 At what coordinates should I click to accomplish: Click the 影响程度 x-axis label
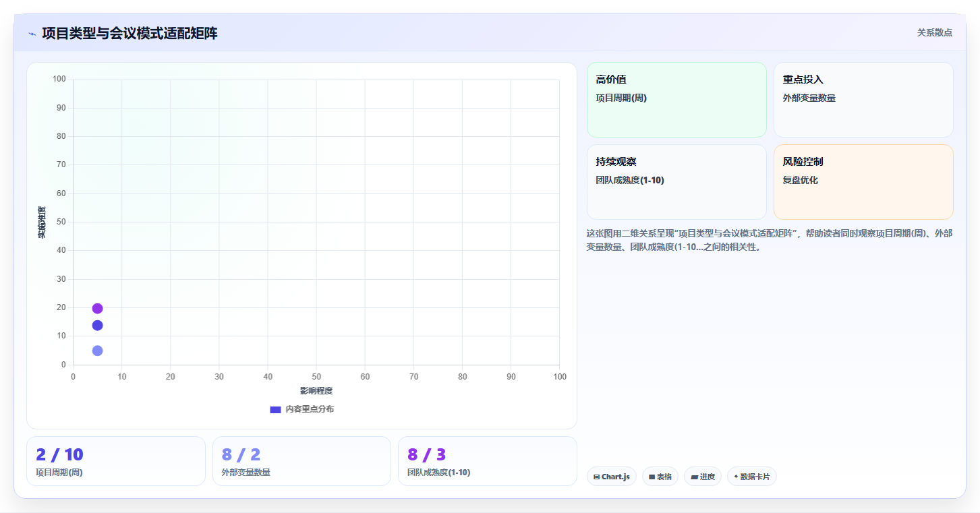(316, 391)
